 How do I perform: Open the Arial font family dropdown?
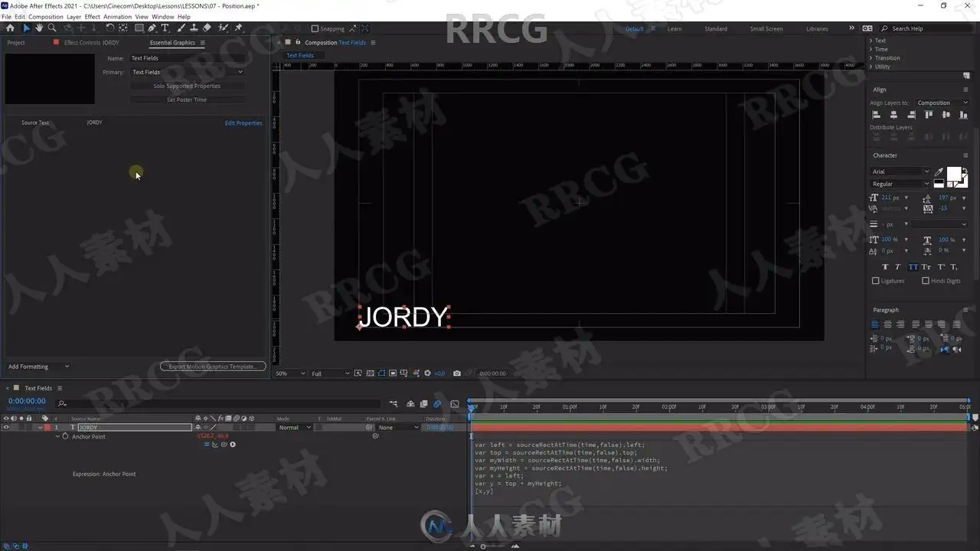click(900, 171)
